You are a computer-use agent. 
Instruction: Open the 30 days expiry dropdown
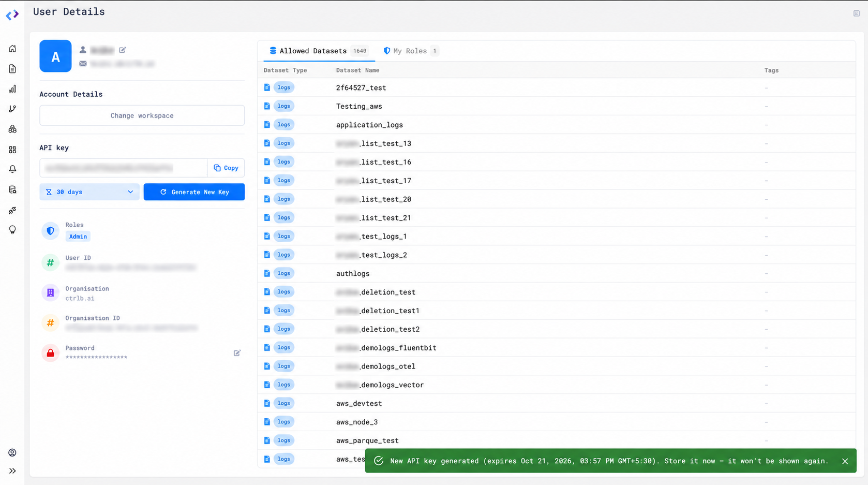click(89, 192)
